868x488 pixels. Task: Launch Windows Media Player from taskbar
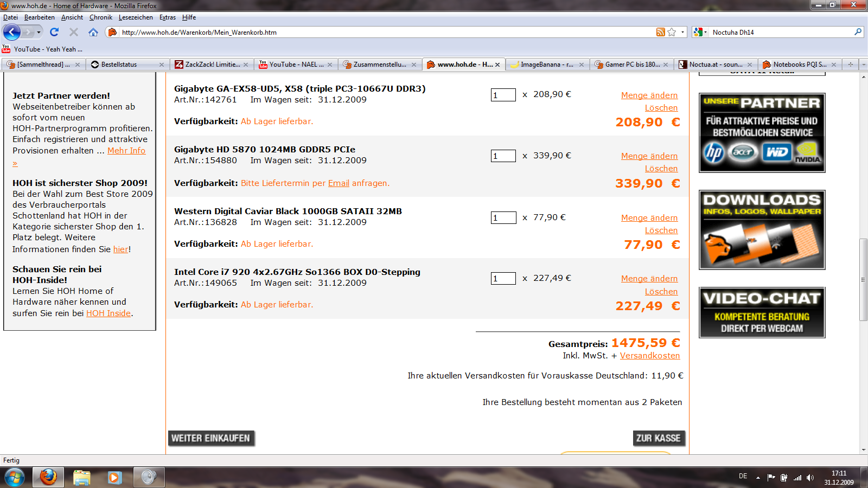coord(114,478)
